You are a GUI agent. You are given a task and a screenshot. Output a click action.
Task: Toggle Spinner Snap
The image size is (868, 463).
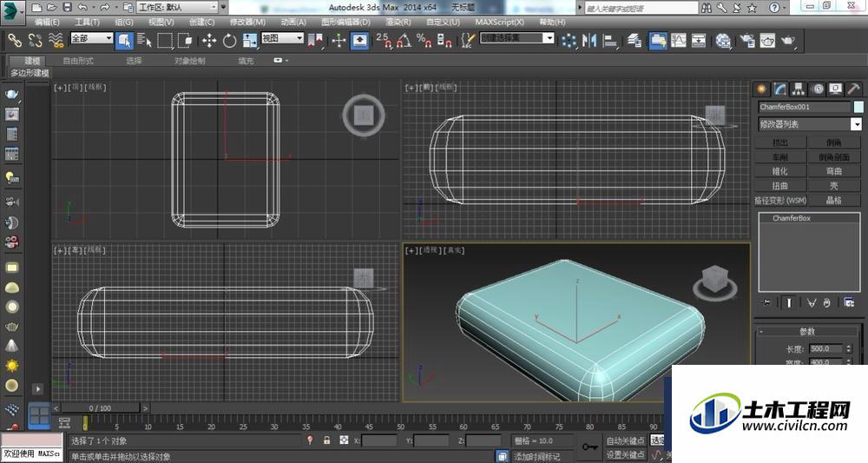(x=444, y=41)
